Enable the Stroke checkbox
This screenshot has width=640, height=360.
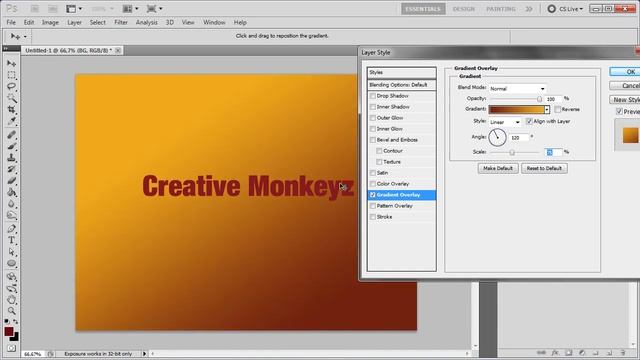[373, 217]
